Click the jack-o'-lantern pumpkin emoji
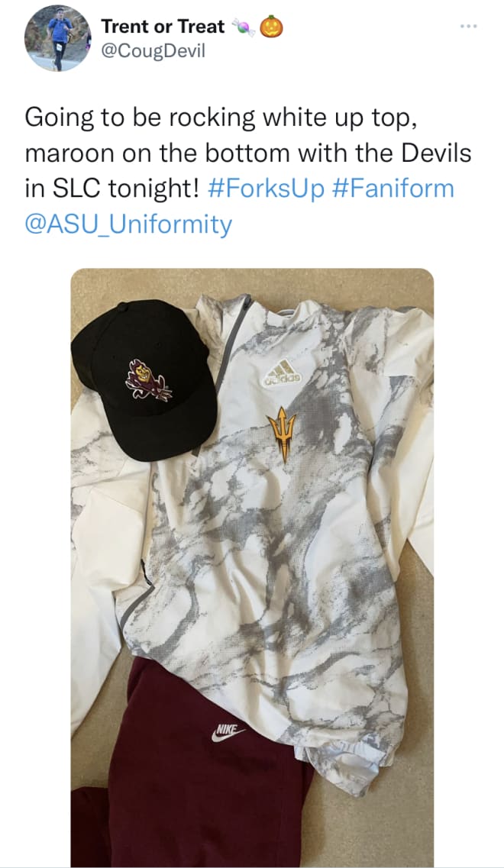 pos(271,27)
